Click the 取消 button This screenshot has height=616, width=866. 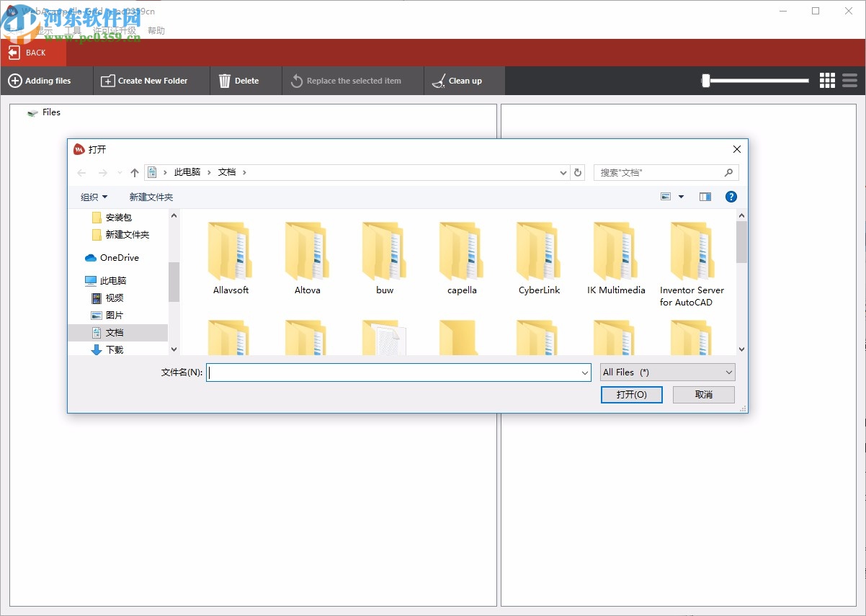click(x=704, y=395)
